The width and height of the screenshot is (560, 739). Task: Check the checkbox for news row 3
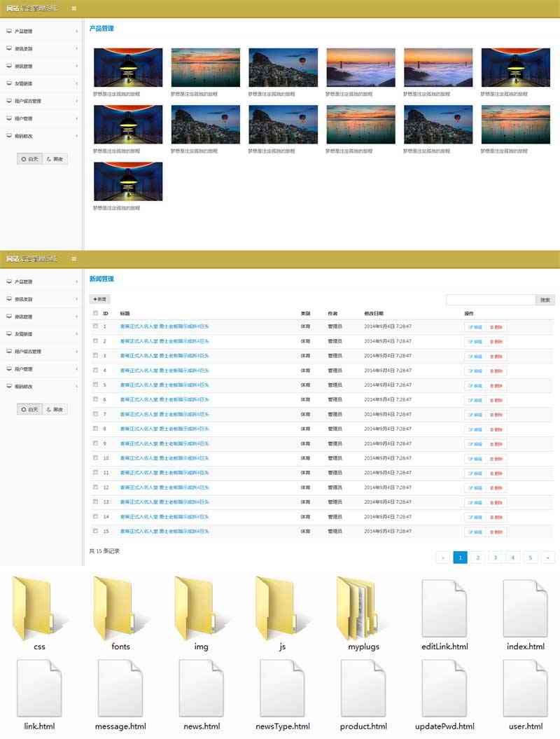[x=96, y=356]
